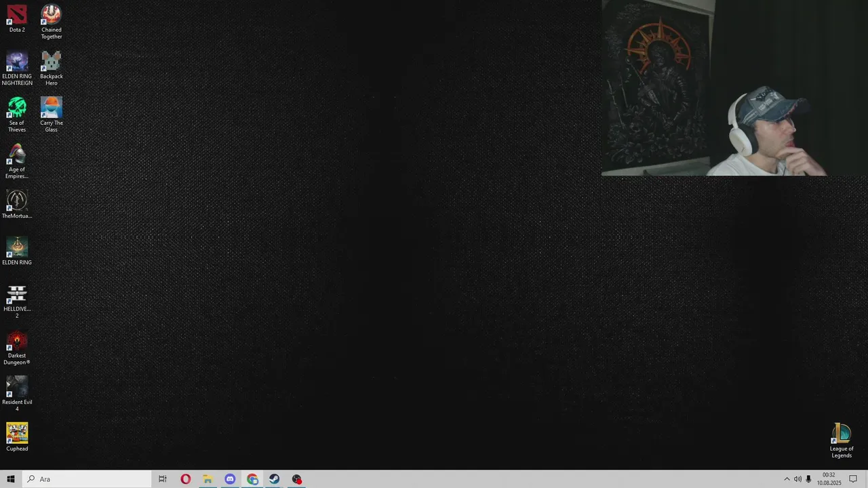The height and width of the screenshot is (488, 868).
Task: Click the HELLDIVERS 2 shortcut
Action: pyautogui.click(x=17, y=302)
